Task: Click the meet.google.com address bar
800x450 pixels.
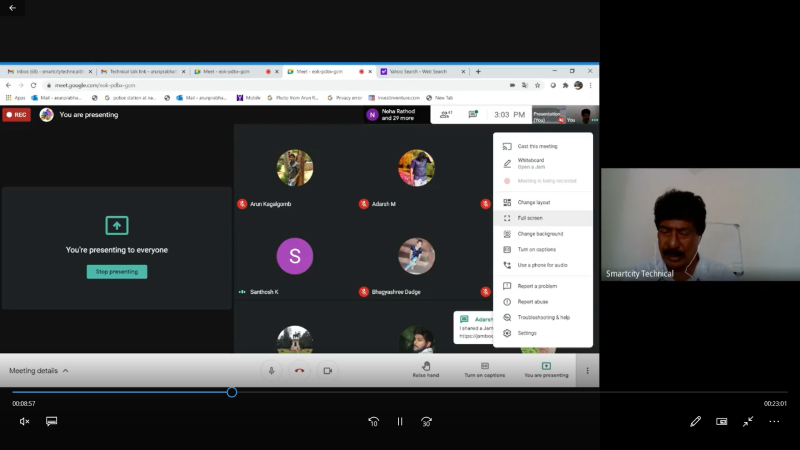Action: [x=276, y=85]
